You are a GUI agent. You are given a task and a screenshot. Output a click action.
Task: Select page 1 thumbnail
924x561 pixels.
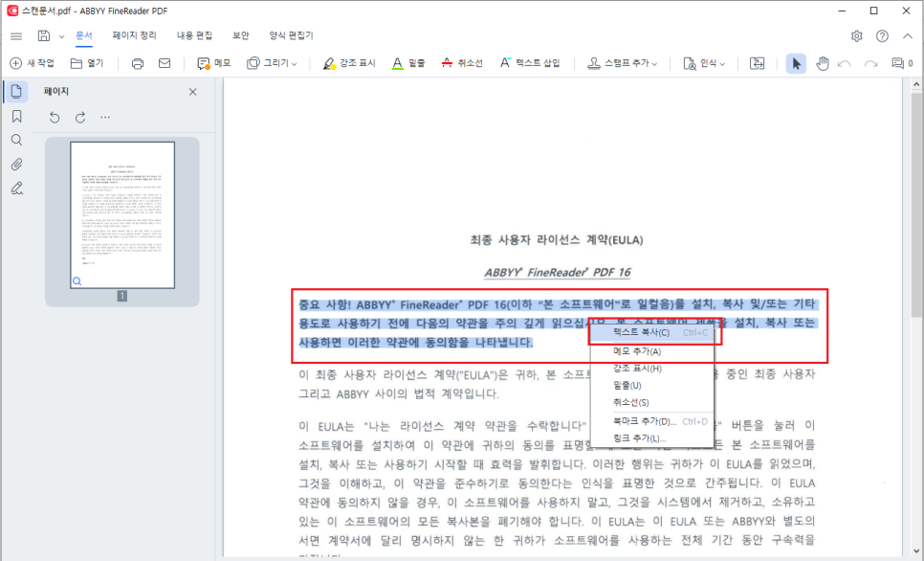[122, 215]
